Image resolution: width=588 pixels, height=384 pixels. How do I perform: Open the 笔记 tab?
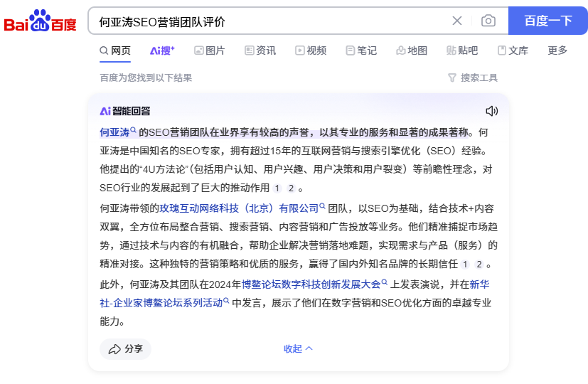[361, 50]
